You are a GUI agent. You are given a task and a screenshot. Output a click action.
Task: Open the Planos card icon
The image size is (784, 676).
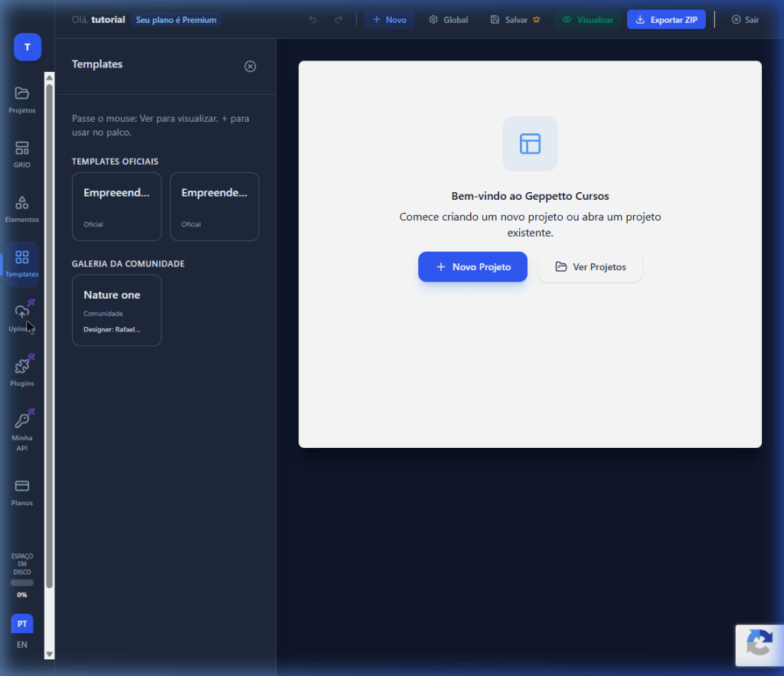tap(22, 486)
